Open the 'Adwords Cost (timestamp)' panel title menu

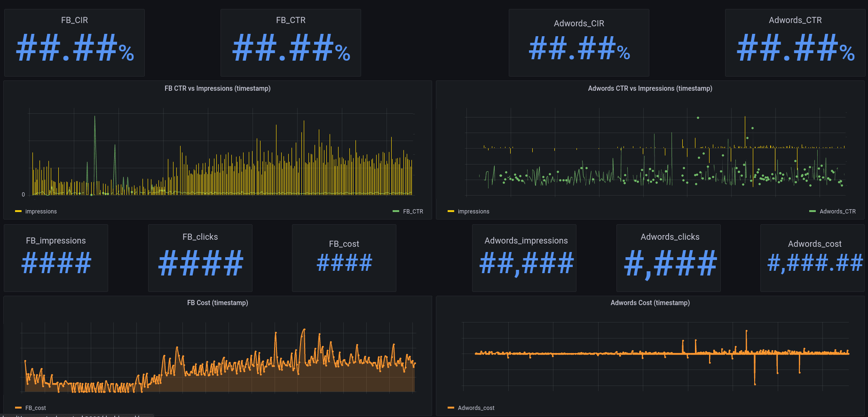(650, 303)
